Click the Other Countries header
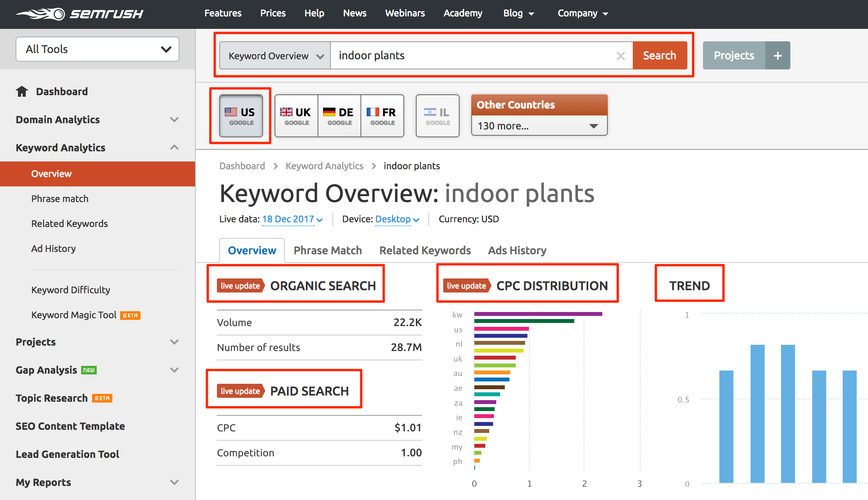Image resolution: width=868 pixels, height=500 pixels. (x=539, y=105)
